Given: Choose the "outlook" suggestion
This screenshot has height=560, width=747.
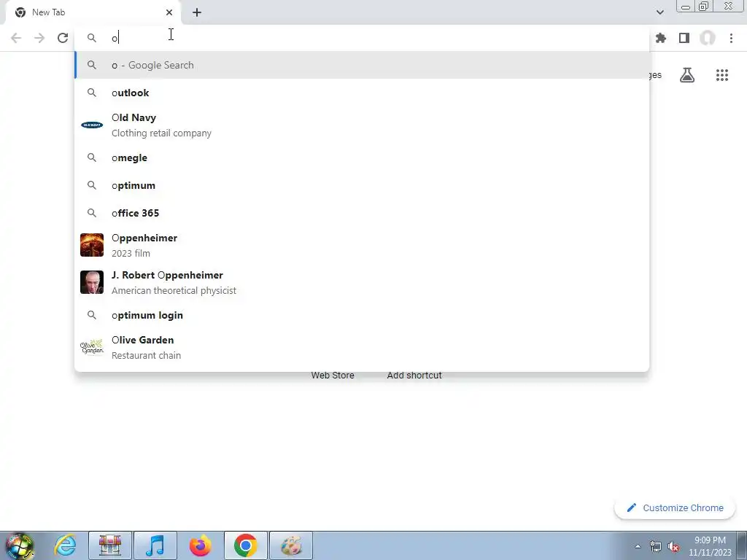Looking at the screenshot, I should (362, 93).
